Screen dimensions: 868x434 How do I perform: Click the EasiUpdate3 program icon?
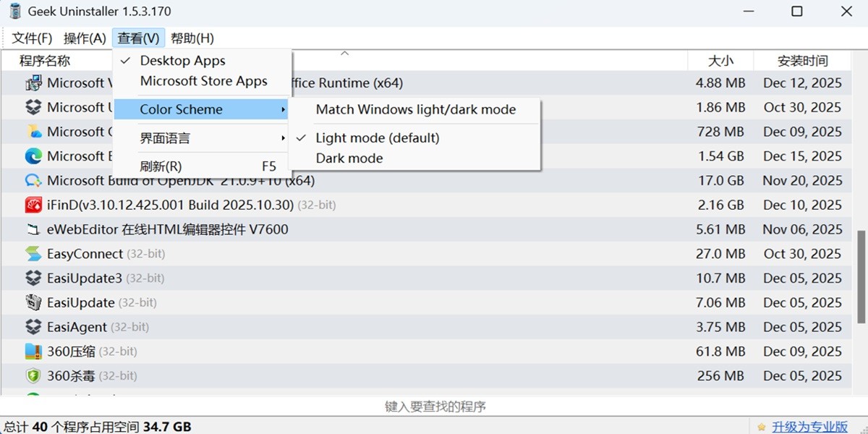33,278
